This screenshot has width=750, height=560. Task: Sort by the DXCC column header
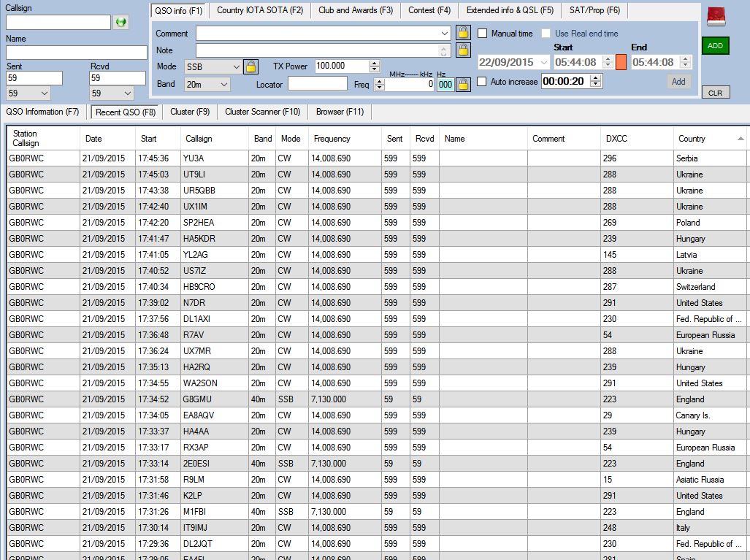637,139
